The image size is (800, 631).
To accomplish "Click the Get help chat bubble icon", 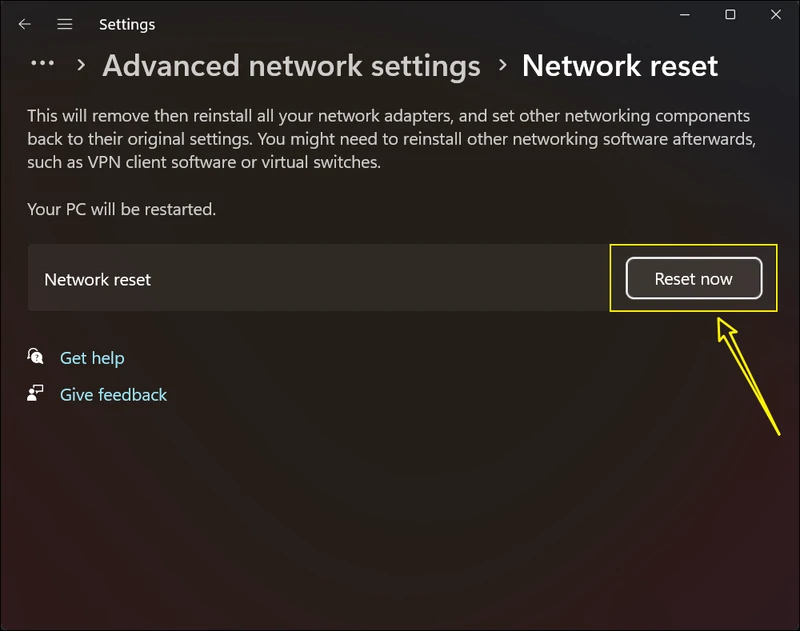I will 36,357.
